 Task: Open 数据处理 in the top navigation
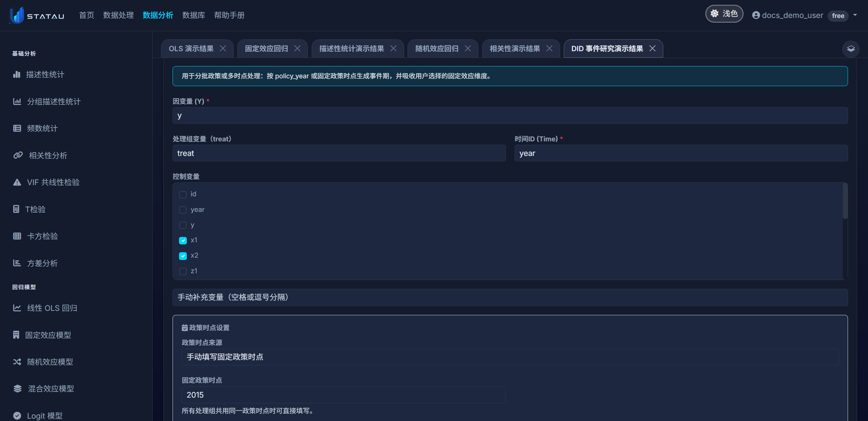pyautogui.click(x=118, y=15)
